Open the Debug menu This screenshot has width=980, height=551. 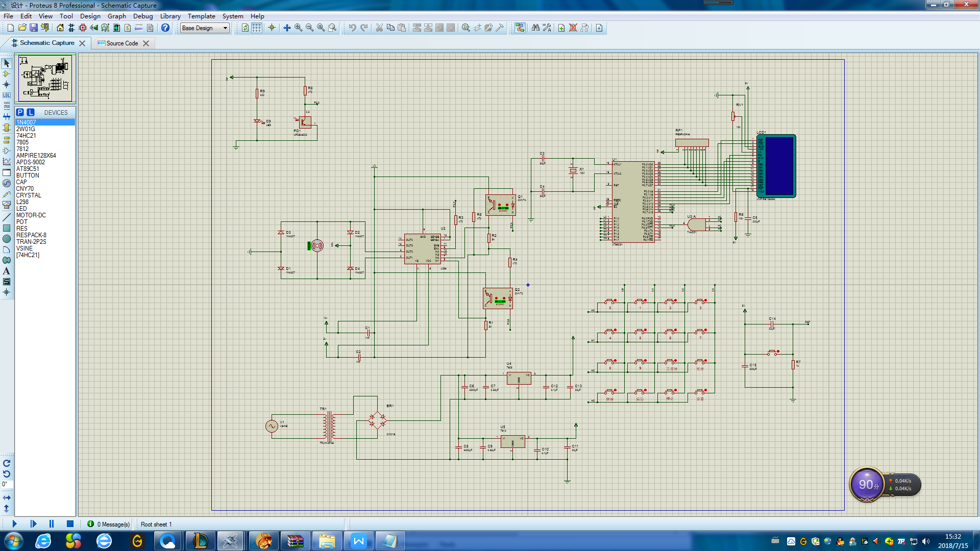[x=143, y=16]
